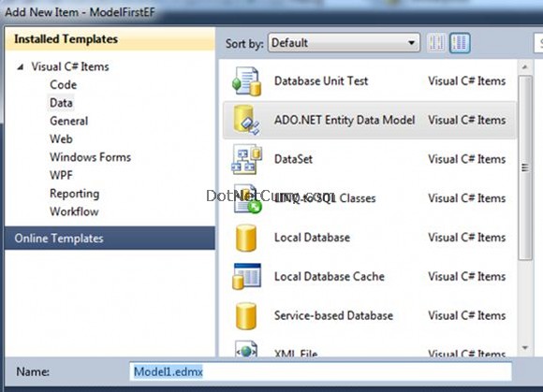This screenshot has width=543, height=392.
Task: Click the template list scroll up arrow
Action: tap(525, 67)
